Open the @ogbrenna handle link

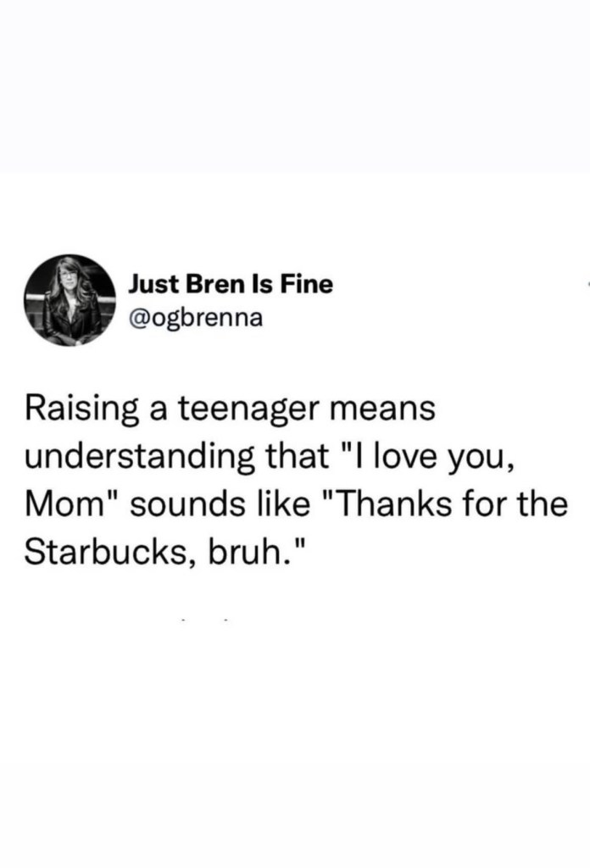click(195, 319)
